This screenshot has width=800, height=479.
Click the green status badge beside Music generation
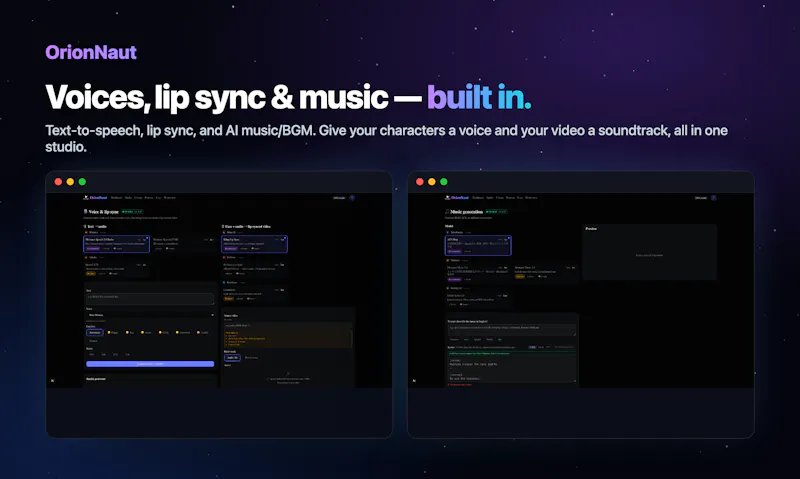496,211
